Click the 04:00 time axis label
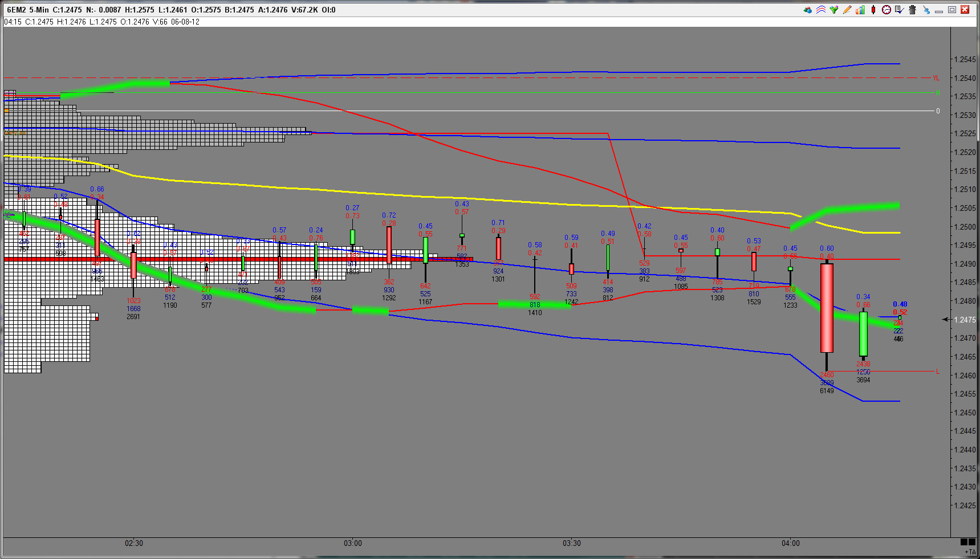This screenshot has width=980, height=559. (x=791, y=543)
